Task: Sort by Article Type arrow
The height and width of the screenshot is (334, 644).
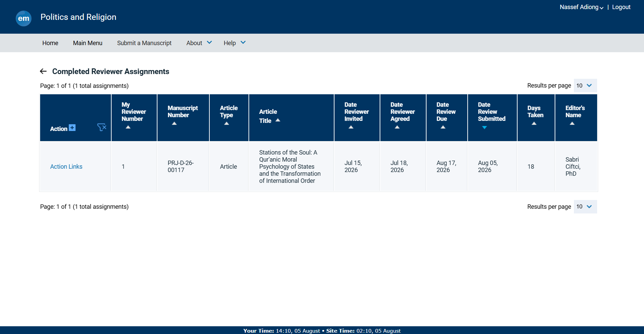Action: pos(227,124)
